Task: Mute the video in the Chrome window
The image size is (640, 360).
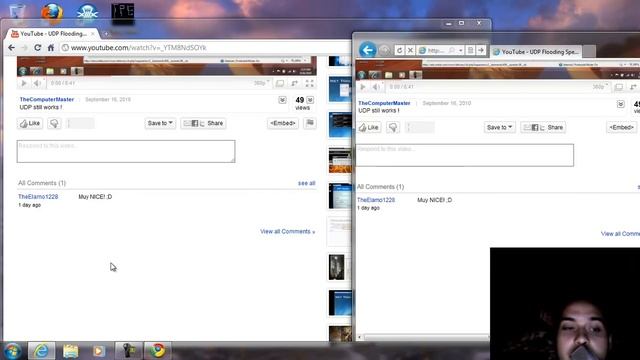Action: coord(37,83)
